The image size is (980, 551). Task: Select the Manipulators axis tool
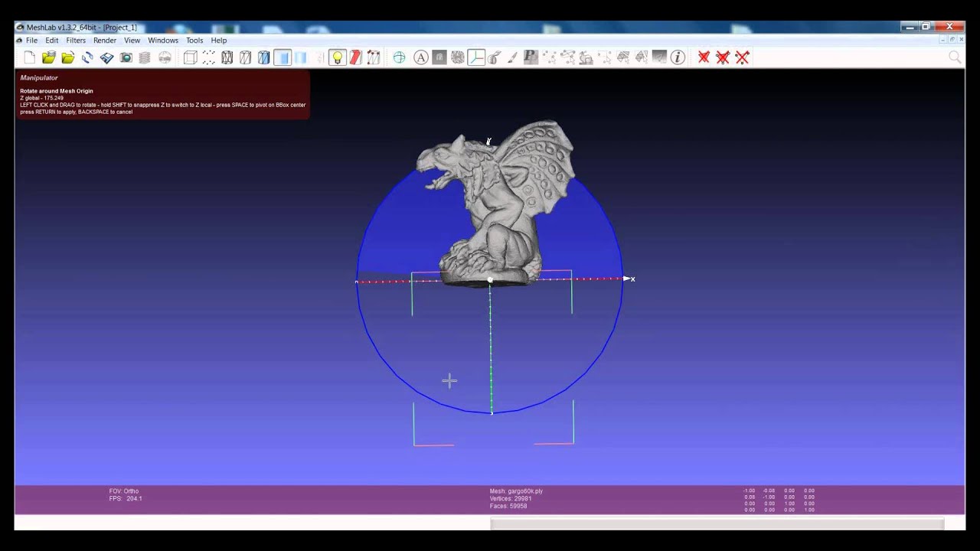476,57
